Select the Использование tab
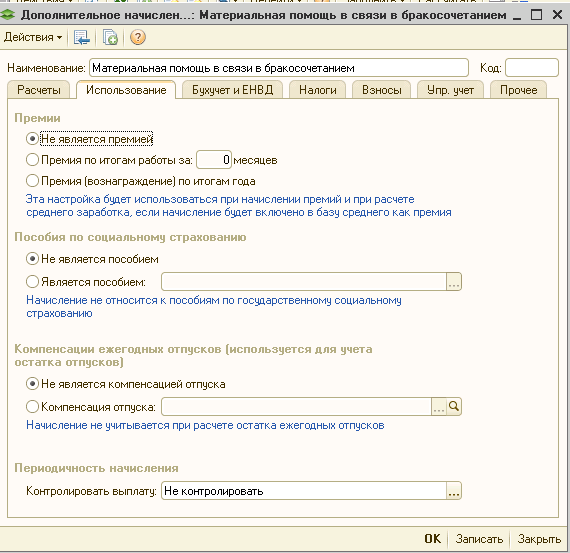The width and height of the screenshot is (570, 553). (126, 90)
